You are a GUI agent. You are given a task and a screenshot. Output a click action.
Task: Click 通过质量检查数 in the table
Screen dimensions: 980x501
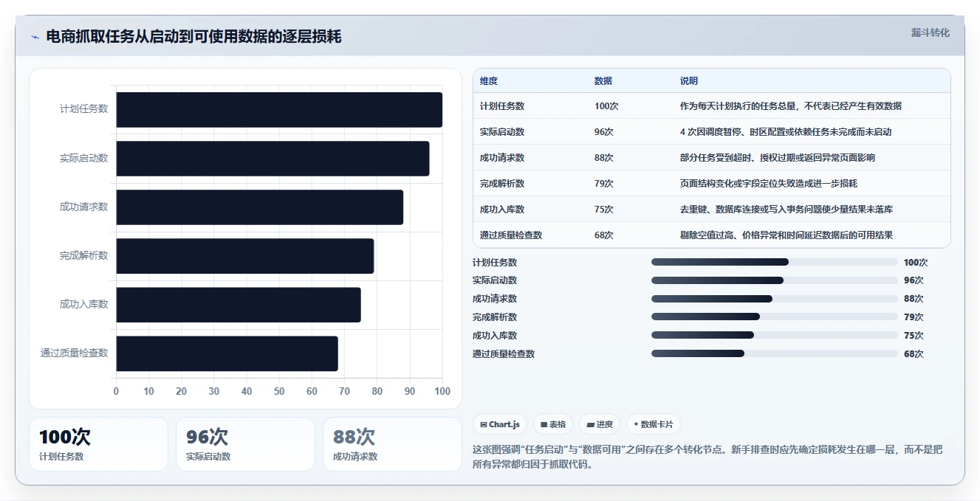pos(511,235)
